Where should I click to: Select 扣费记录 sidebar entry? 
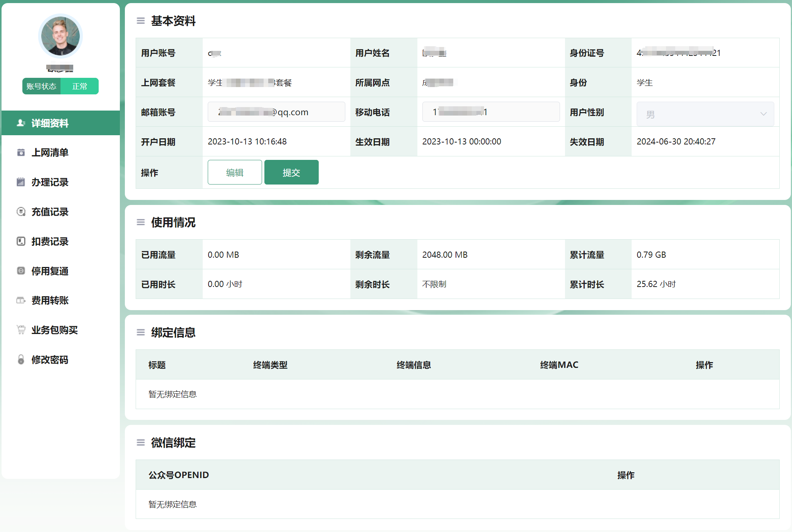[x=61, y=242]
